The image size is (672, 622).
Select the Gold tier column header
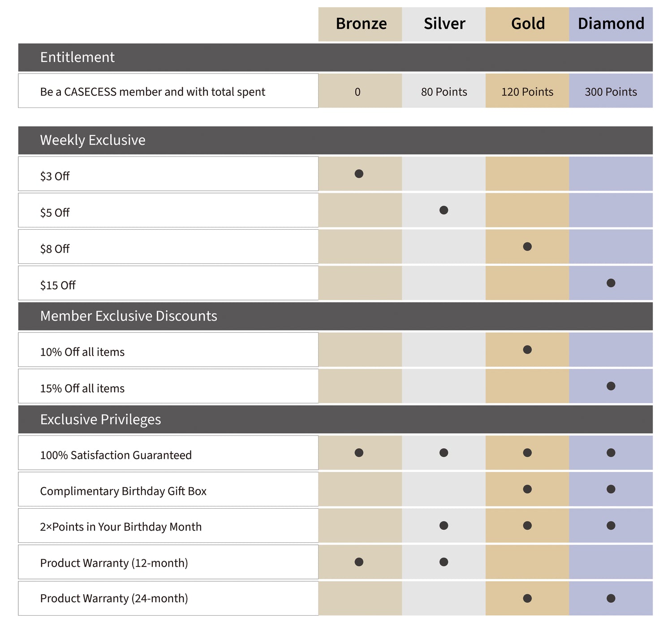click(x=528, y=24)
